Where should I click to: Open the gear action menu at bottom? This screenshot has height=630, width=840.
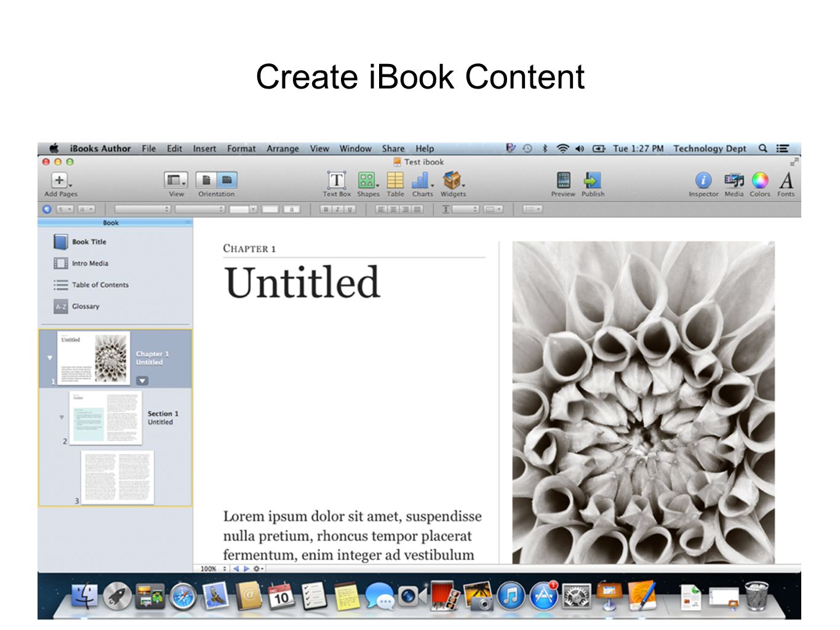point(258,569)
